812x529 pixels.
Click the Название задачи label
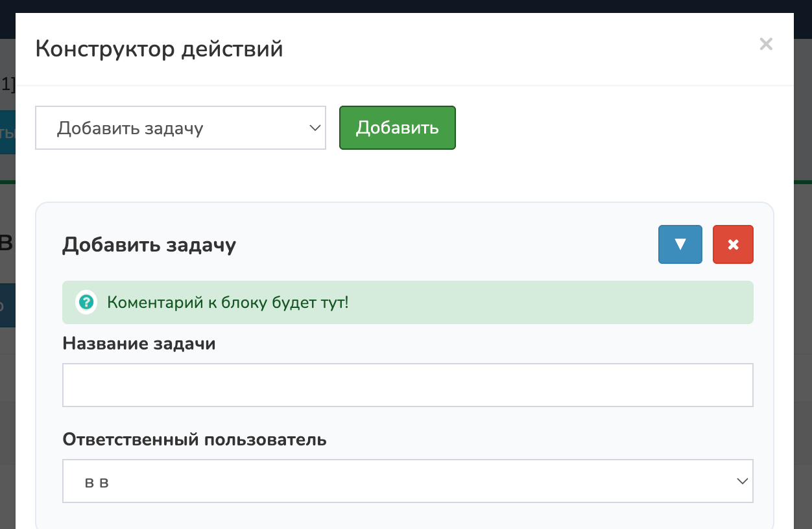coord(139,344)
